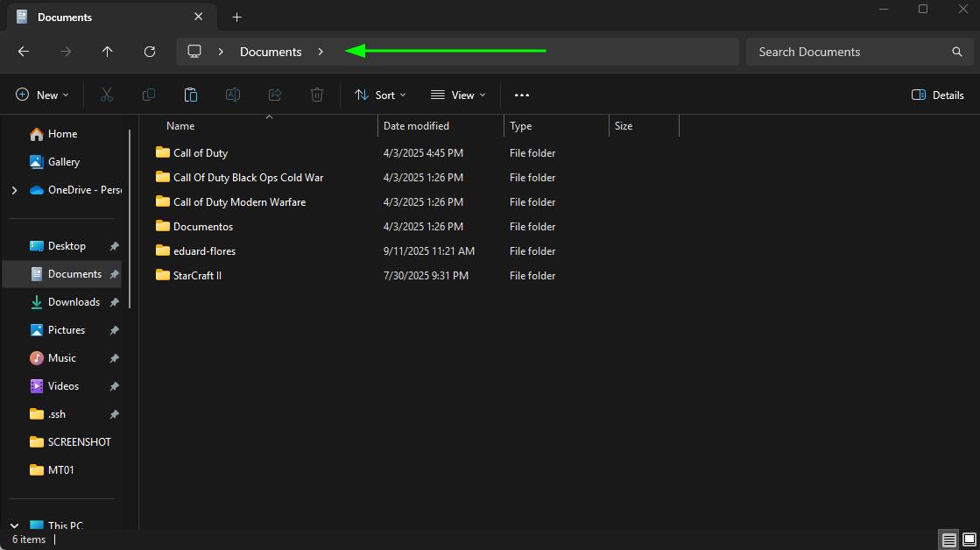Viewport: 980px width, 550px height.
Task: Click the Copy icon in toolbar
Action: pos(149,95)
